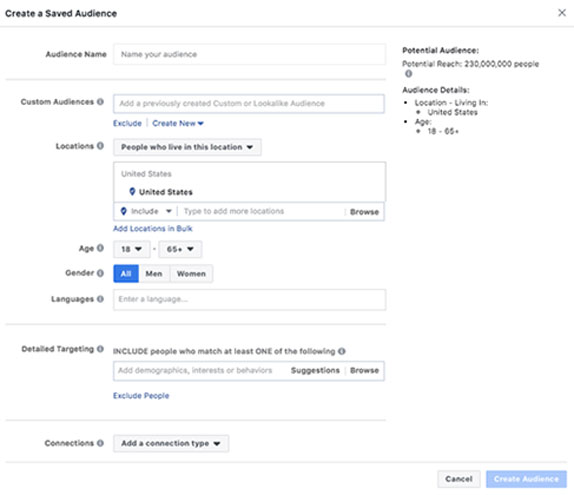Click the Custom Audiences info icon

click(x=100, y=102)
